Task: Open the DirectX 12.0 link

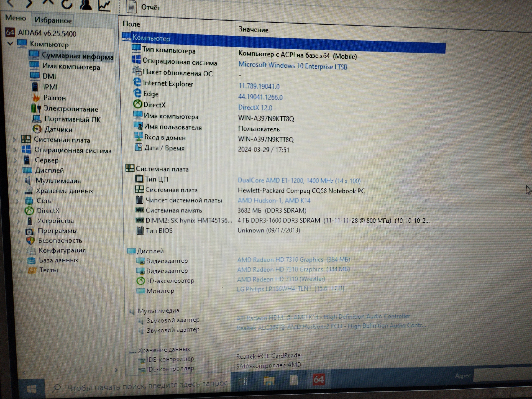Action: (x=255, y=108)
